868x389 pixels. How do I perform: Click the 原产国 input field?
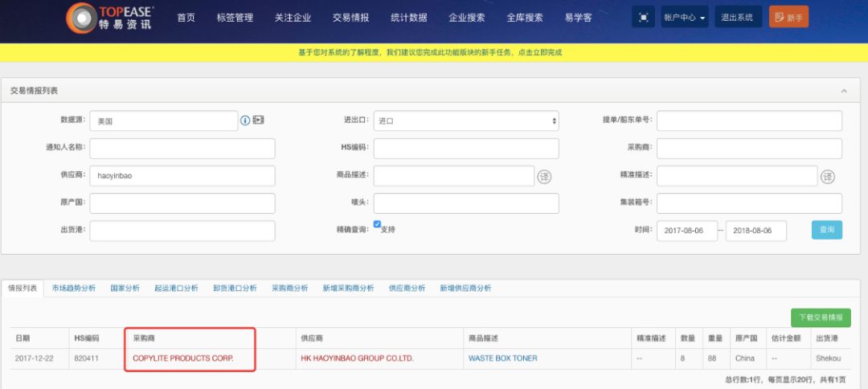[182, 203]
